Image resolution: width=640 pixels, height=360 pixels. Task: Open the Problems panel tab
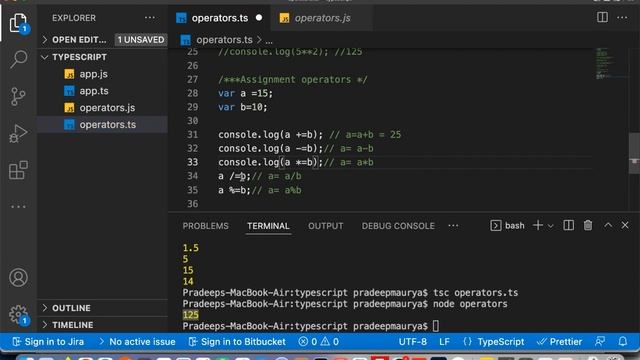click(x=205, y=226)
